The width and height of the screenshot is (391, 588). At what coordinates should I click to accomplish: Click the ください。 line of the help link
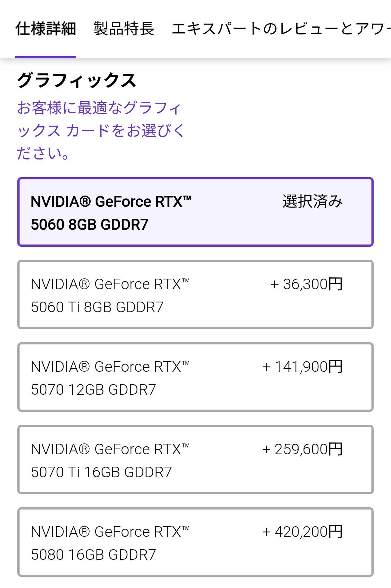[43, 153]
